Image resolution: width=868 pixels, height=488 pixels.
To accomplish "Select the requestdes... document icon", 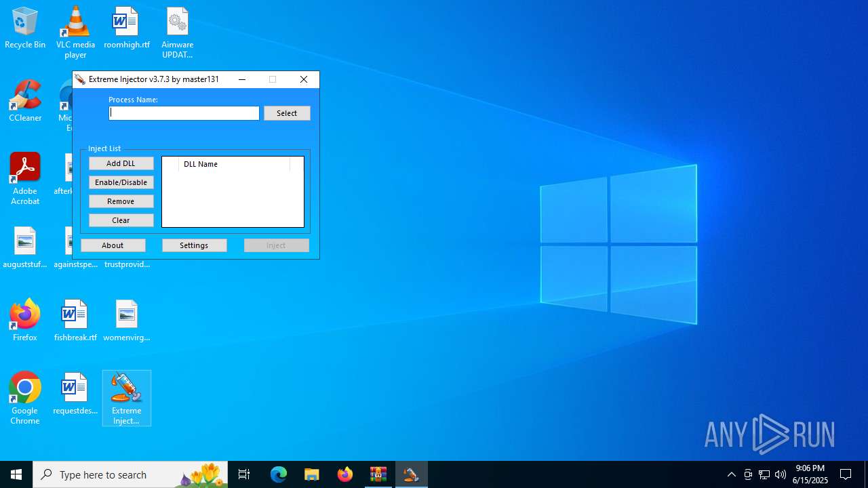I will [x=75, y=394].
